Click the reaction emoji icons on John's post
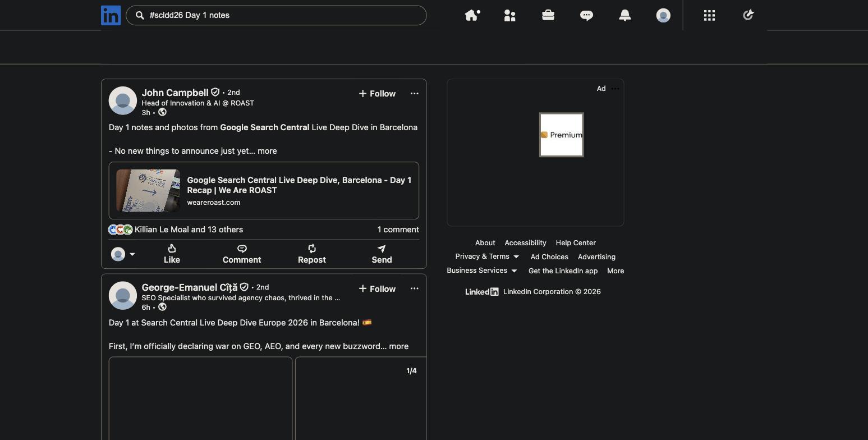Screen dimensions: 868x440 (x=120, y=230)
